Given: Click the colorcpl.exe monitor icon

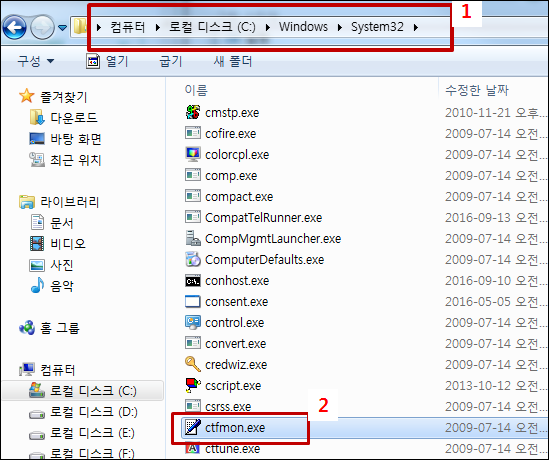Looking at the screenshot, I should click(x=193, y=154).
